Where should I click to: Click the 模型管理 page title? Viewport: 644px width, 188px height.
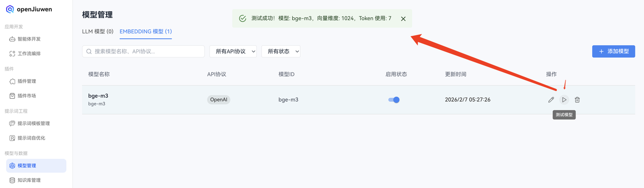(x=98, y=15)
